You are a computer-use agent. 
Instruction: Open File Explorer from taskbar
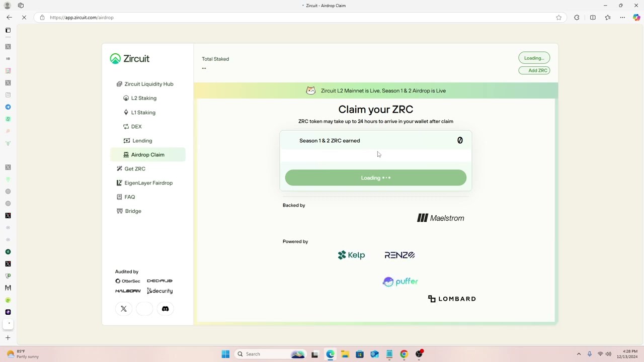click(x=345, y=354)
